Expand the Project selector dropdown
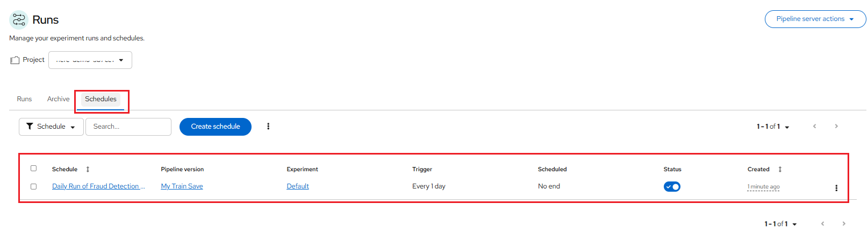 [x=90, y=60]
